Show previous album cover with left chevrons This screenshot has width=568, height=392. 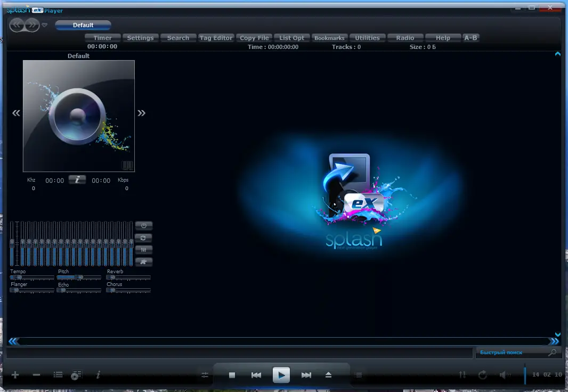(16, 113)
